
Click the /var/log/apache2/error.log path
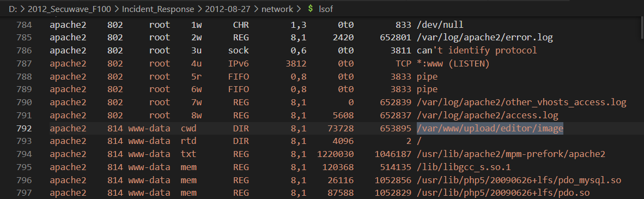coord(485,38)
